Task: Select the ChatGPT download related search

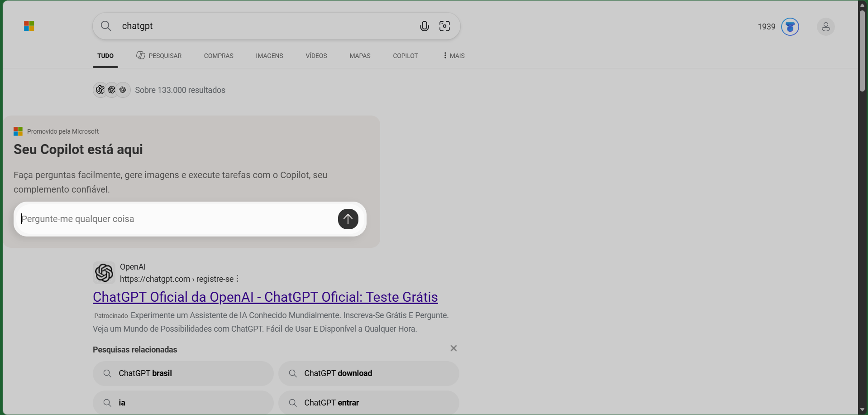Action: 369,373
